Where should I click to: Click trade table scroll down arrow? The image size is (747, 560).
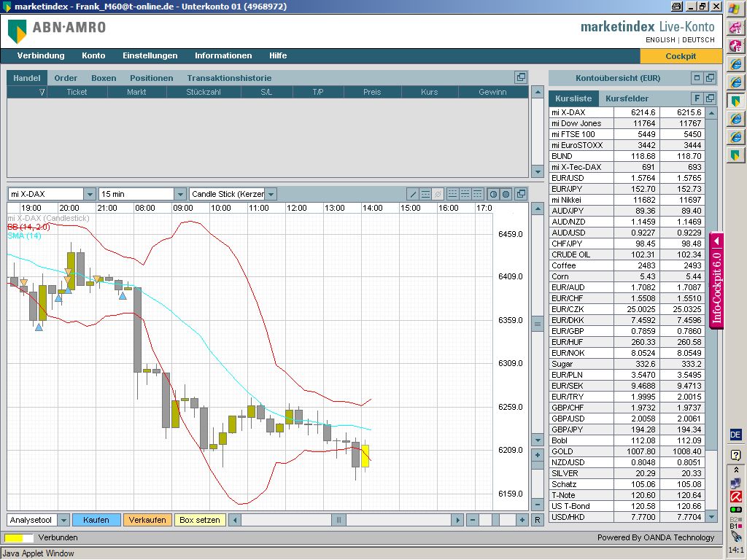(x=538, y=171)
